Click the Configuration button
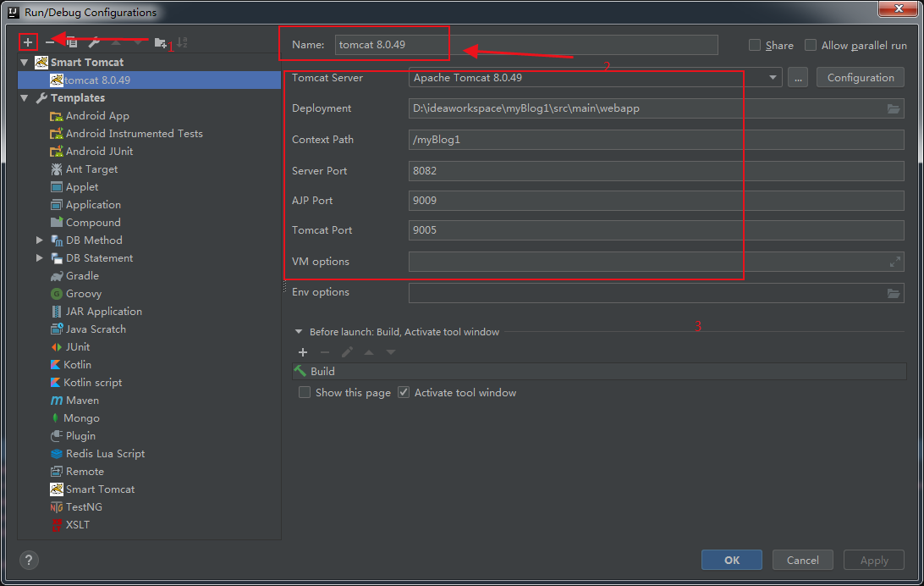The height and width of the screenshot is (586, 924). 861,78
